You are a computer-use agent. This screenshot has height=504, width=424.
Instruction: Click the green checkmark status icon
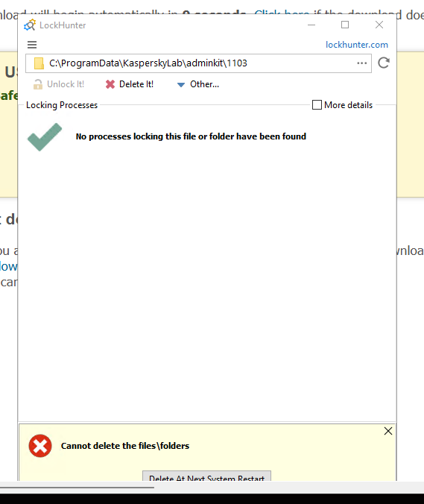45,137
